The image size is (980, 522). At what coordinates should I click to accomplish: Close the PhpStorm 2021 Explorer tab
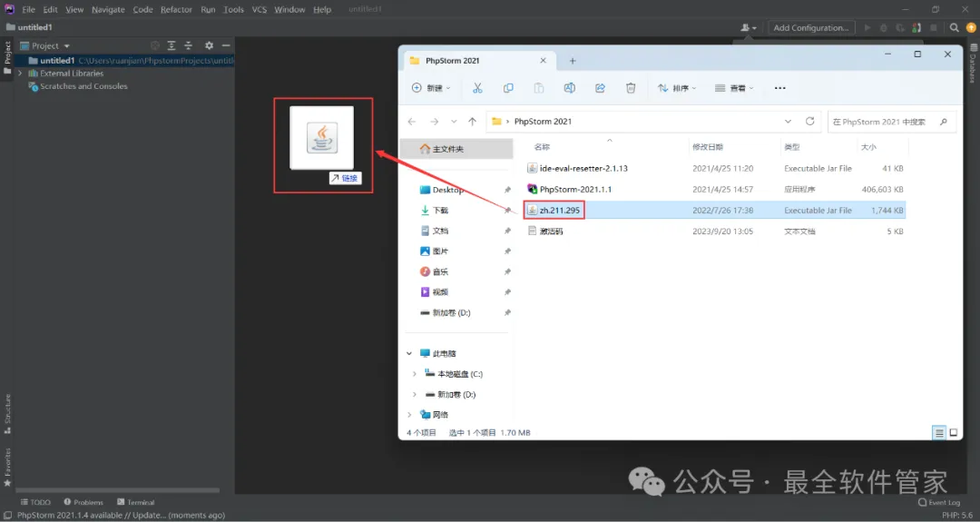pyautogui.click(x=544, y=61)
